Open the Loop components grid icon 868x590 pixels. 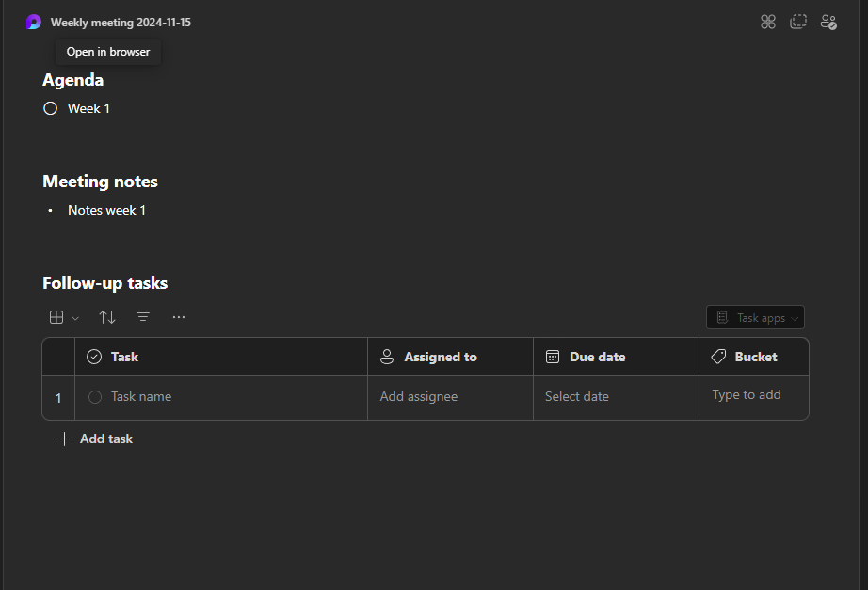coord(768,23)
